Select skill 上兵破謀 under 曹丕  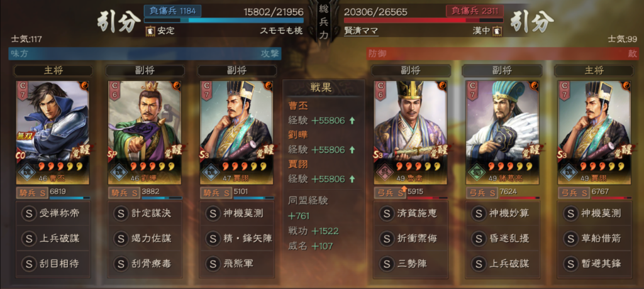pyautogui.click(x=53, y=239)
